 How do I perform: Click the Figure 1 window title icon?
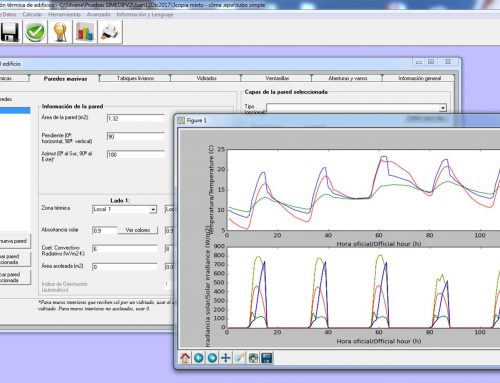point(181,120)
